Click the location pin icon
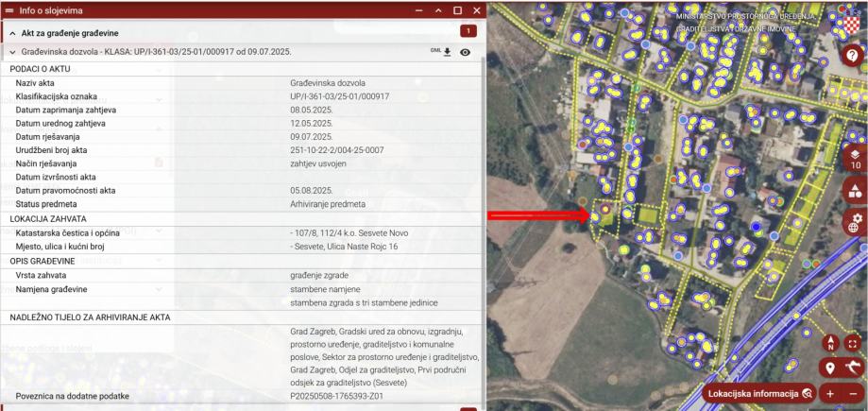Viewport: 868px width, 411px height. pyautogui.click(x=829, y=368)
